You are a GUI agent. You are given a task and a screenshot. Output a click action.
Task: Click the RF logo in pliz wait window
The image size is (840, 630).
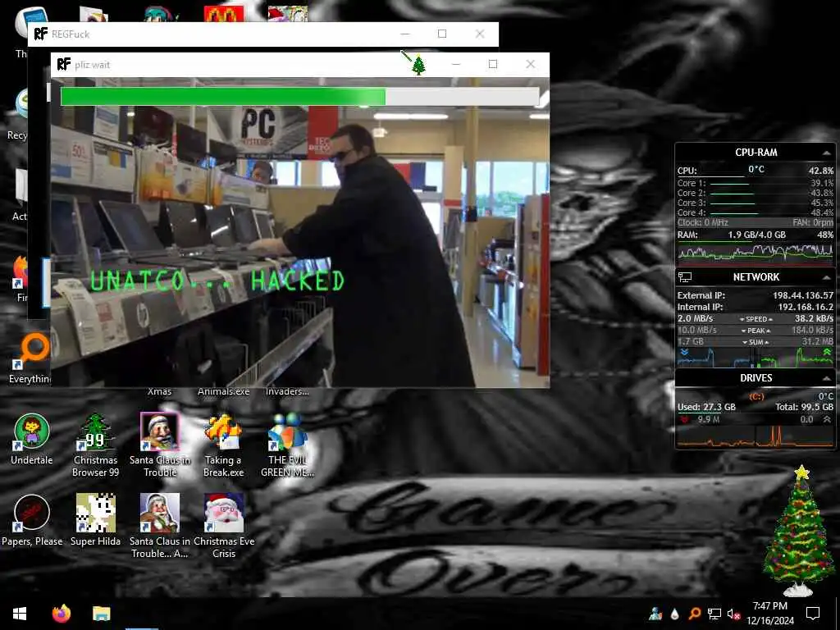[64, 64]
